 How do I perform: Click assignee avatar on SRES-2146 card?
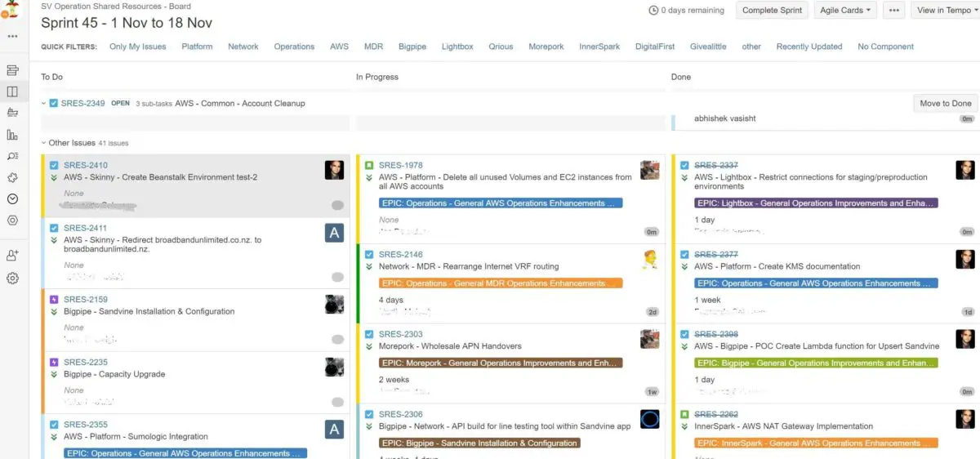[x=649, y=260]
